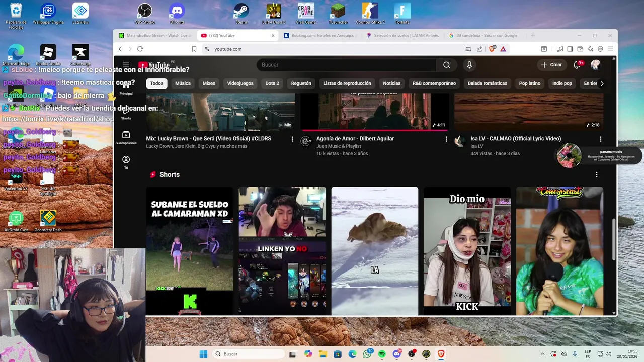Select the Balada románticas chip

click(x=487, y=83)
